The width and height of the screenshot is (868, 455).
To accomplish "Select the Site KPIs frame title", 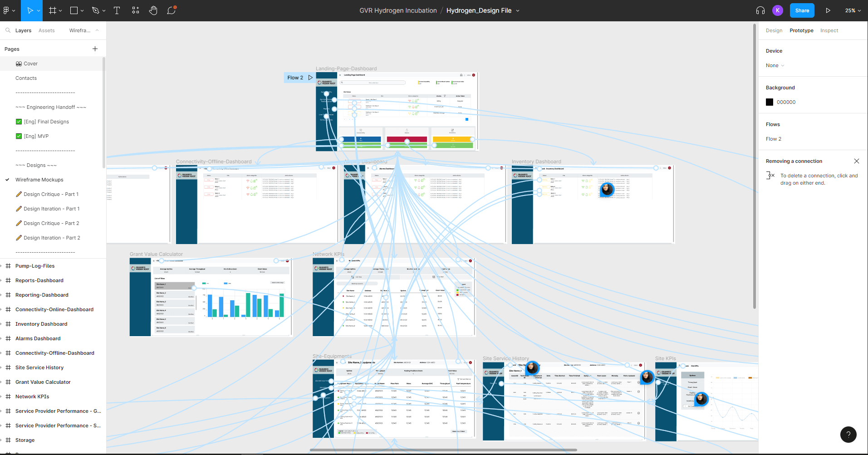I will [665, 358].
